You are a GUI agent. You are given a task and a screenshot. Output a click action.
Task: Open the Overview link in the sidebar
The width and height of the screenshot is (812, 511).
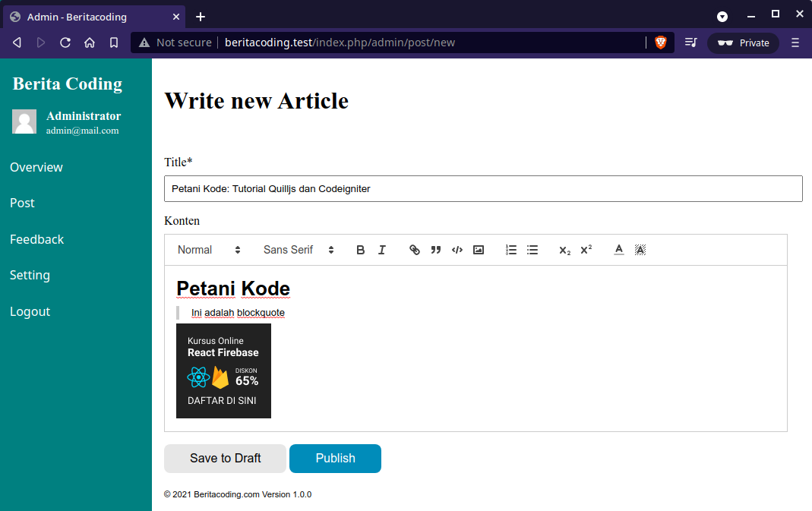[x=36, y=167]
